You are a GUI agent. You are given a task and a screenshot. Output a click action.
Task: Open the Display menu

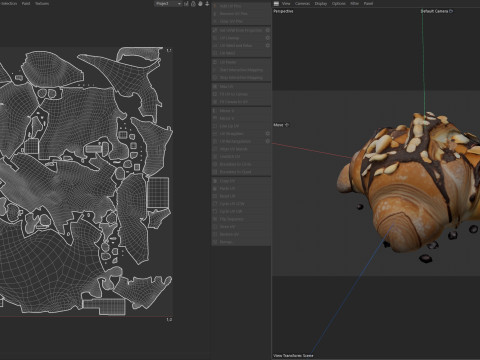tap(321, 4)
